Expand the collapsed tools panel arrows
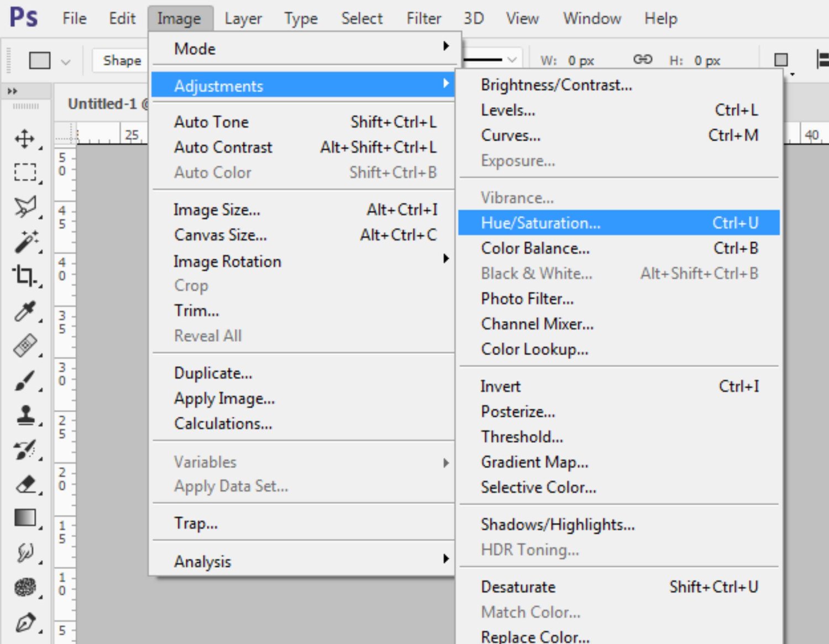This screenshot has width=829, height=644. coord(12,91)
